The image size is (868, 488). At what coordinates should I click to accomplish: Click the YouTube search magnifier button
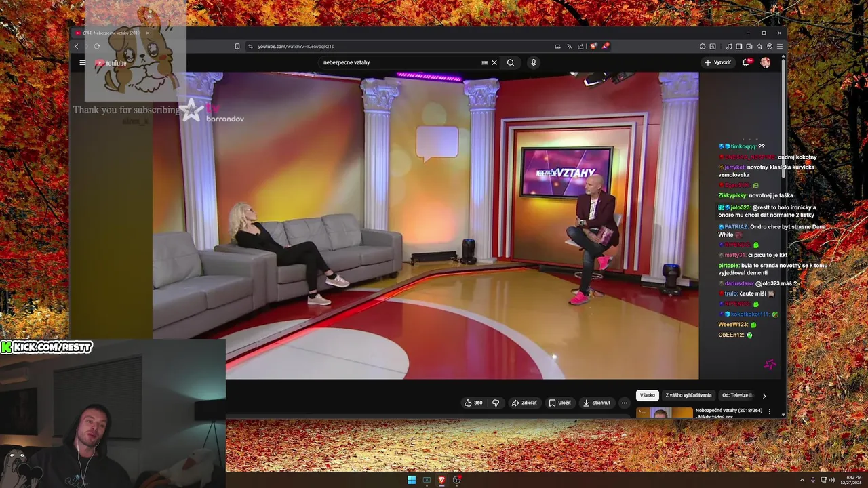511,62
